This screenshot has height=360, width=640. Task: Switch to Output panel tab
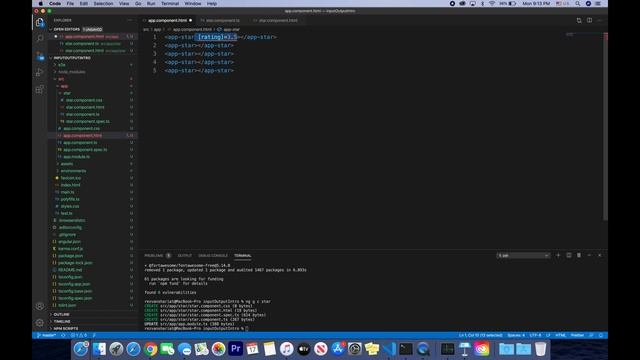tap(184, 256)
